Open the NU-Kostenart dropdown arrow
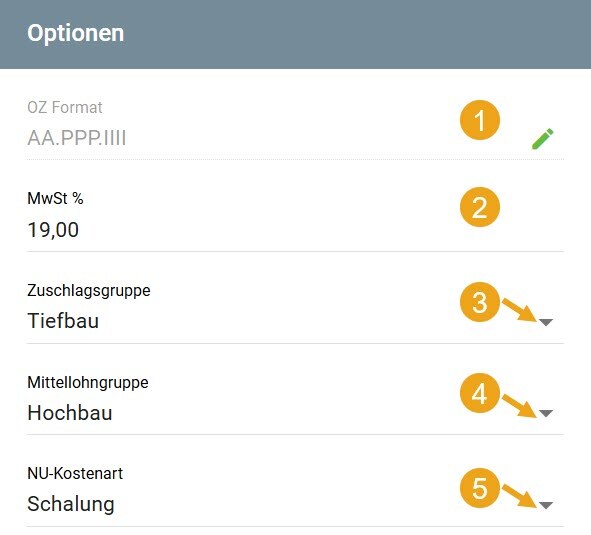Viewport: 591px width, 535px height. (546, 505)
